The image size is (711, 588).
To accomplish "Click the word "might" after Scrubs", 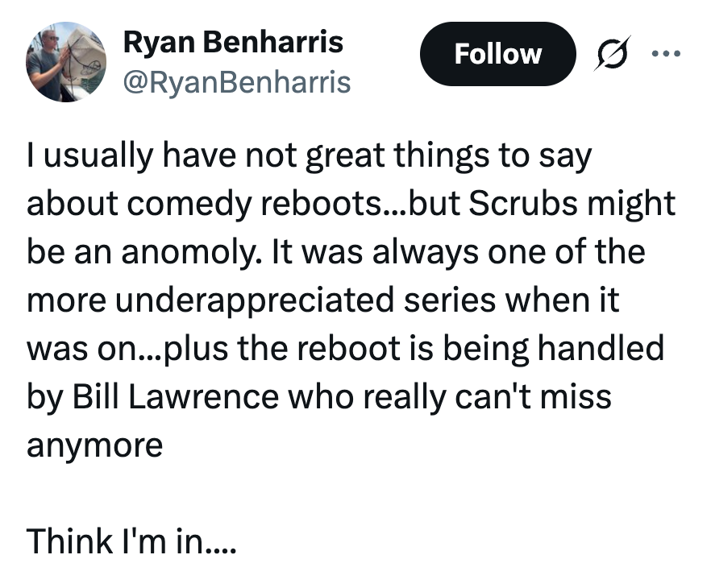I will point(630,204).
